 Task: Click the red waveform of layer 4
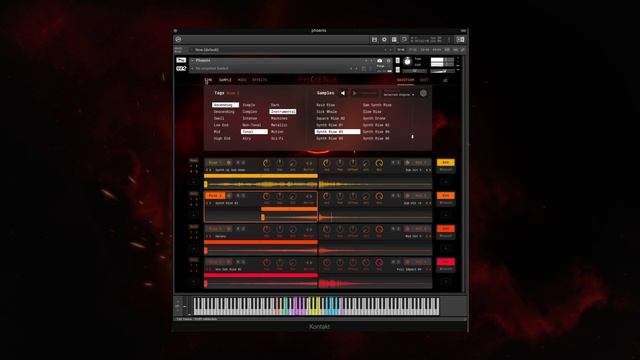click(x=318, y=283)
